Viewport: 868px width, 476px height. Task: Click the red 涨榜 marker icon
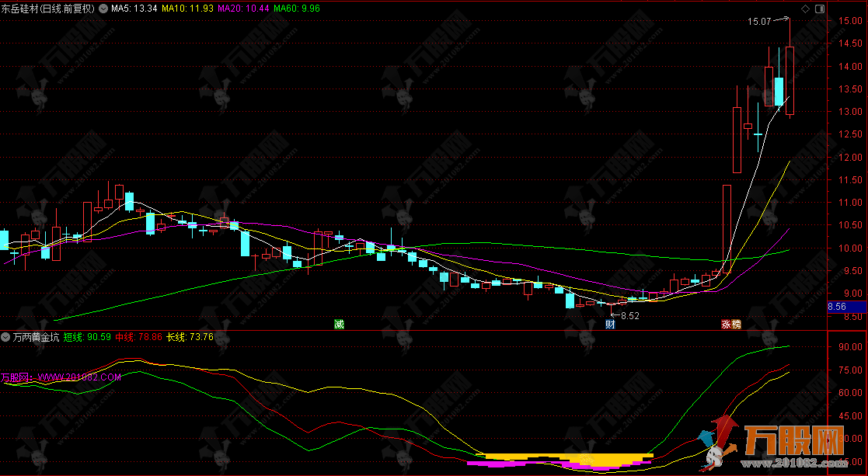731,324
